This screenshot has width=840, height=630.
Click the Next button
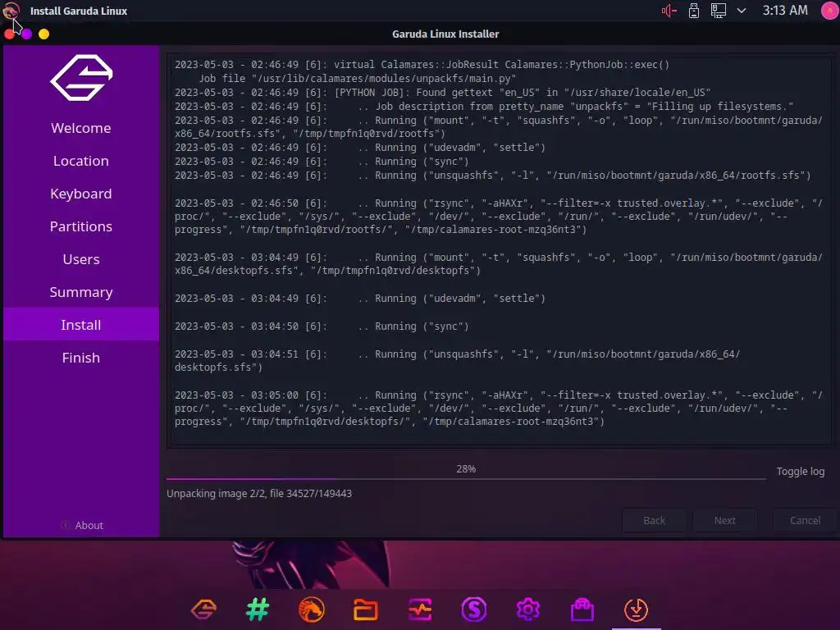725,520
